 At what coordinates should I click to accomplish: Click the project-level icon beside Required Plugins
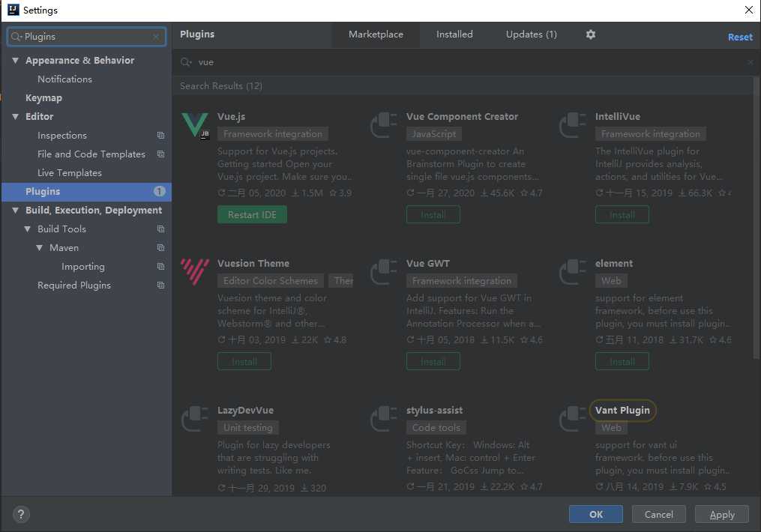pos(160,285)
